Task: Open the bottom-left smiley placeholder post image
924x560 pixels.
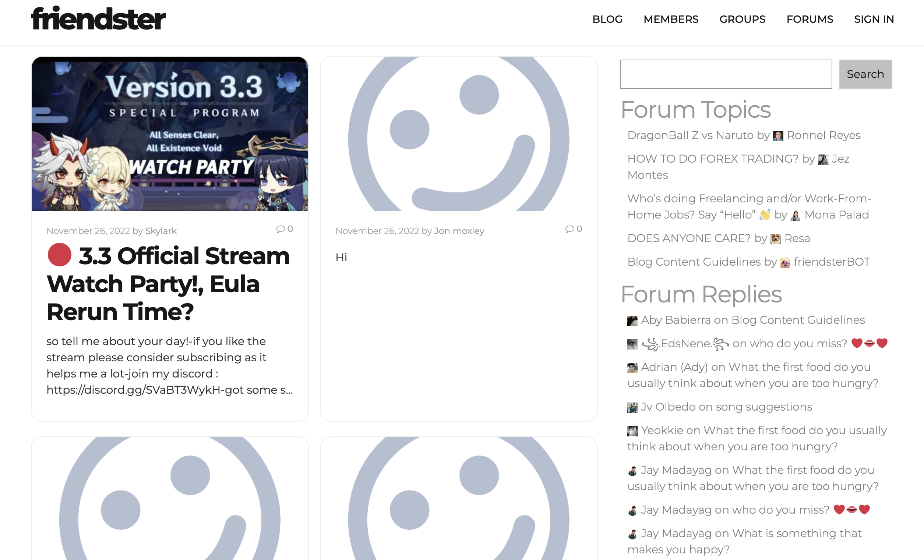Action: (x=170, y=498)
